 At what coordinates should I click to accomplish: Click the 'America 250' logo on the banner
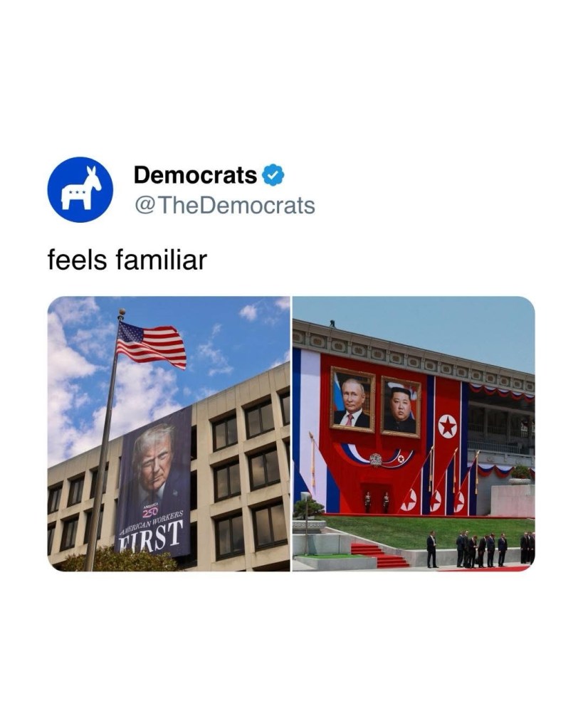point(150,511)
